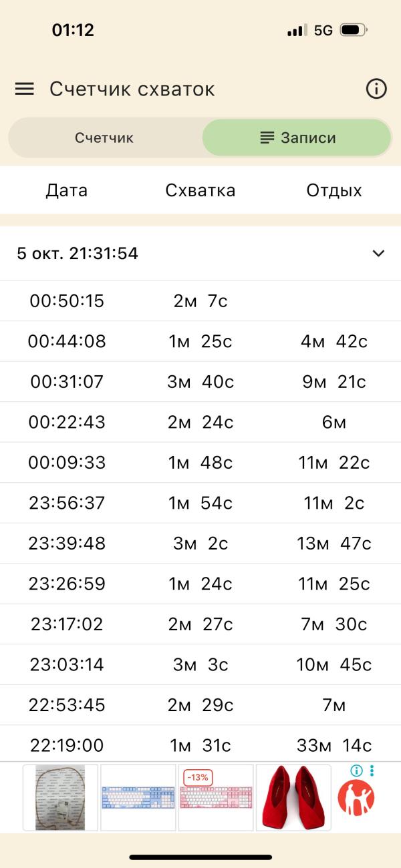Click the -13% discount badge
The width and height of the screenshot is (401, 868).
[x=198, y=777]
